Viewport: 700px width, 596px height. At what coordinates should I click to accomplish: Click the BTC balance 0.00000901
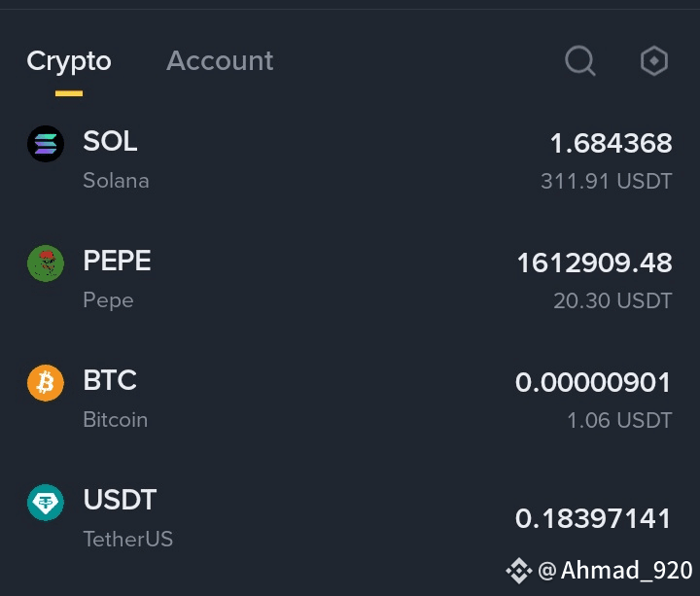click(593, 383)
